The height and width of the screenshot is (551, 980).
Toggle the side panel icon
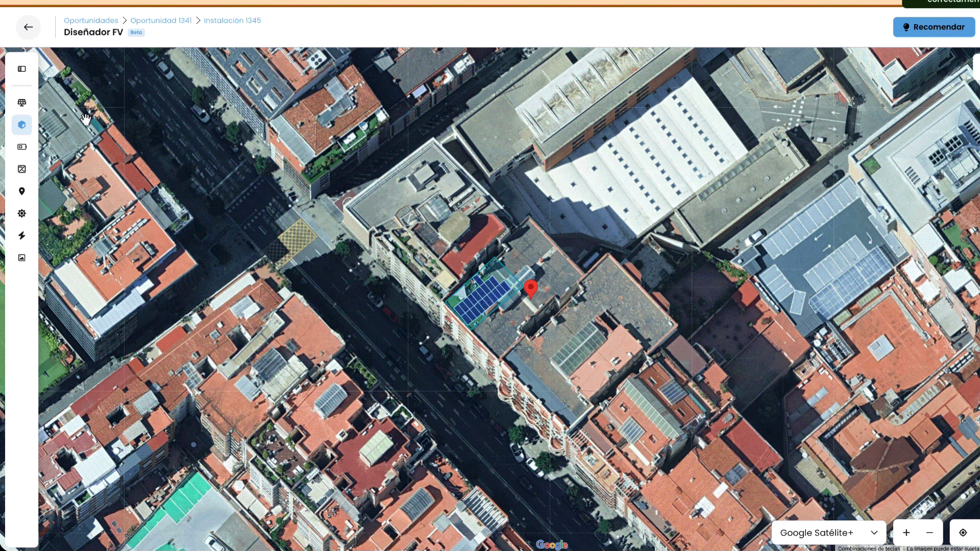tap(22, 69)
